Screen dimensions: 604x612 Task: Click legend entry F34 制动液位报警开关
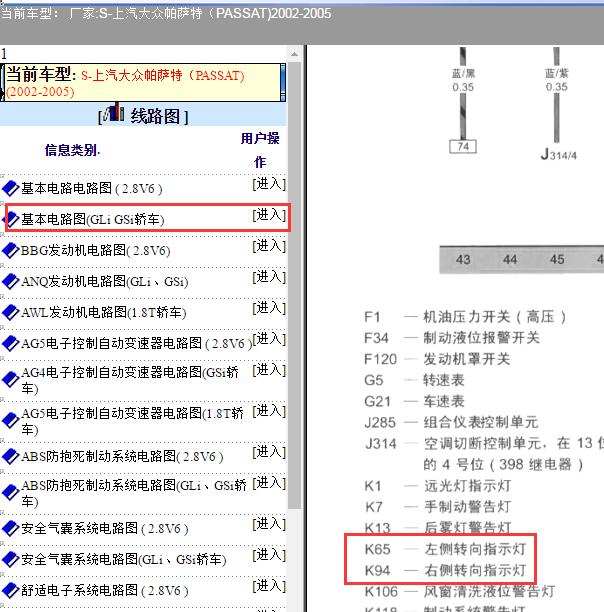(x=452, y=338)
